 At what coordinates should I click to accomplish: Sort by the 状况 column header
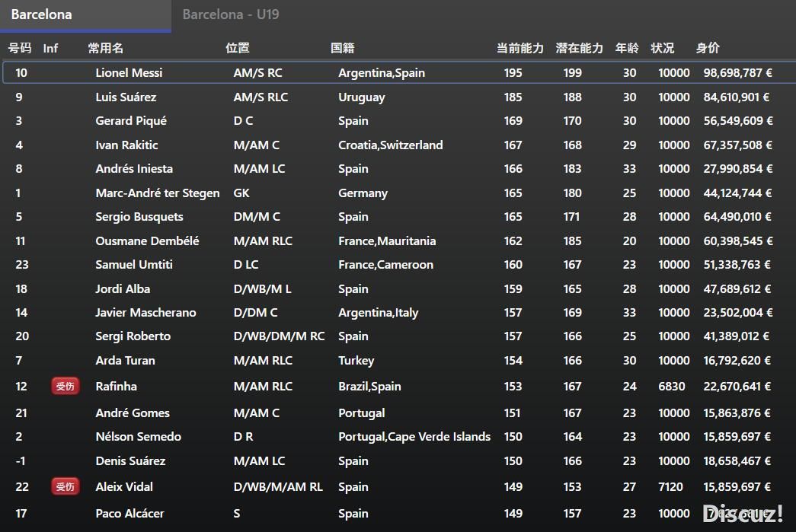(x=663, y=48)
